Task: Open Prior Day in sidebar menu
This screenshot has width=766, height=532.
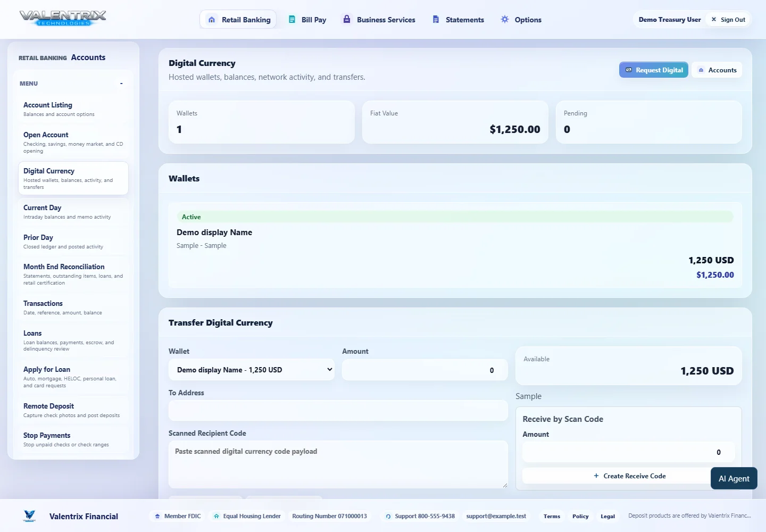Action: click(73, 242)
